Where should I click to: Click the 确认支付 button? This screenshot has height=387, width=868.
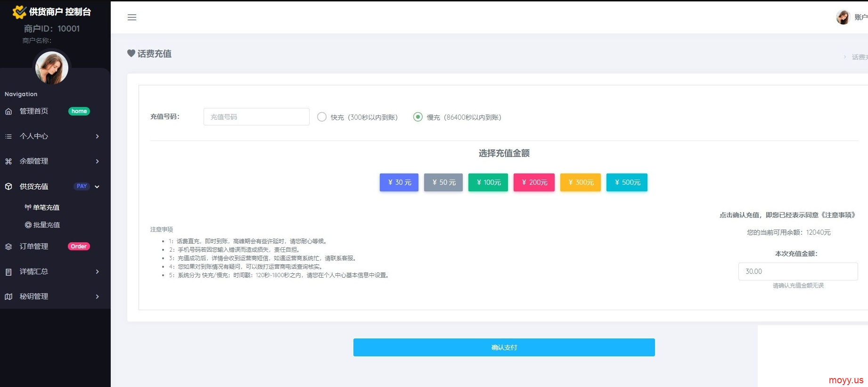(504, 347)
